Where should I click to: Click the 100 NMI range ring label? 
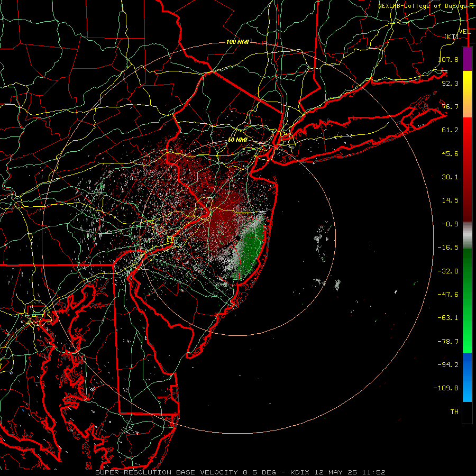click(x=237, y=42)
